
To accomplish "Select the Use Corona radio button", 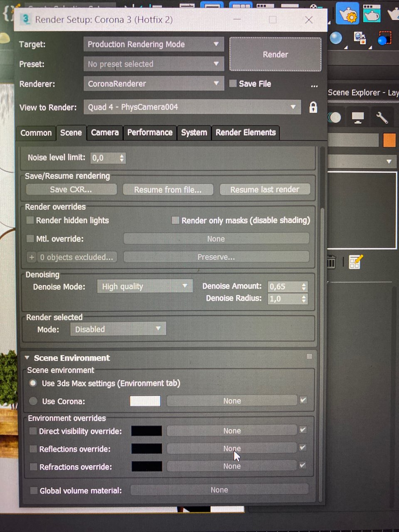I will click(33, 401).
